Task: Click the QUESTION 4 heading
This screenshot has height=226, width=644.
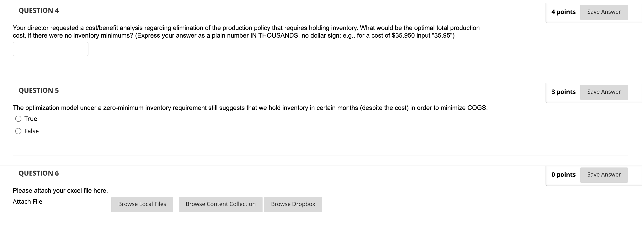Action: [x=39, y=10]
